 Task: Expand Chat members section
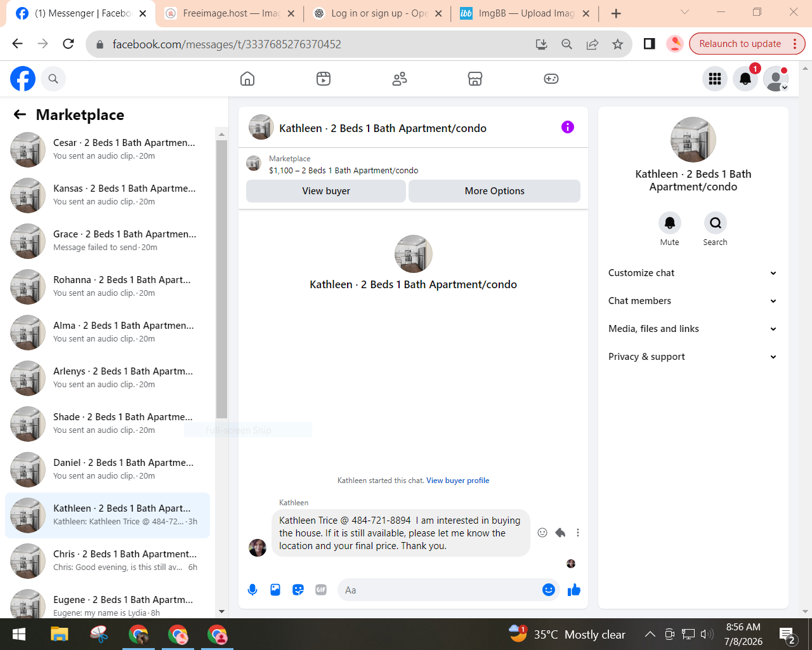[693, 301]
